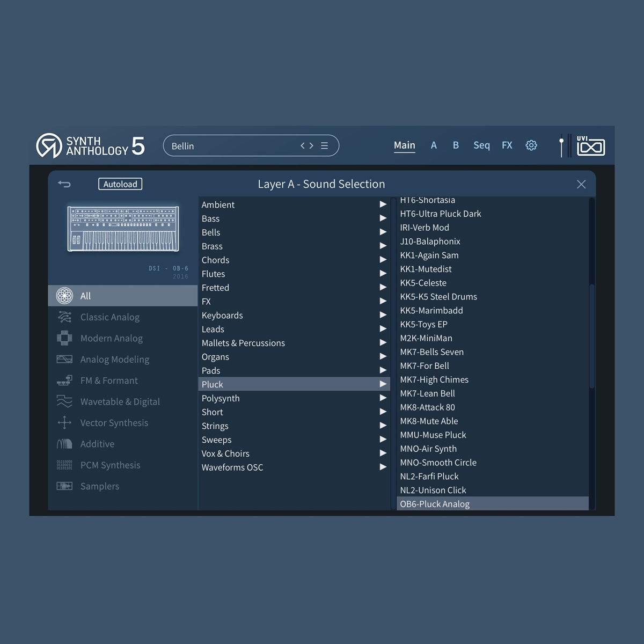The height and width of the screenshot is (644, 644).
Task: Open the Sweeps category
Action: (x=294, y=440)
